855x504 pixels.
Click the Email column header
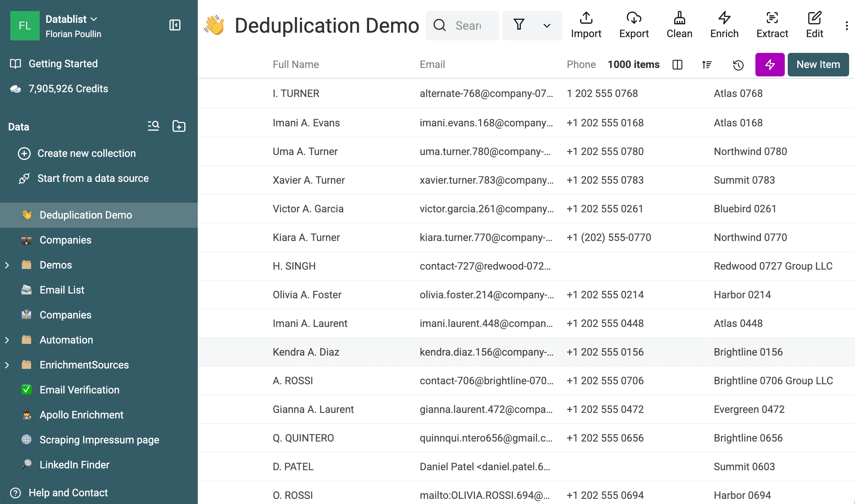432,65
